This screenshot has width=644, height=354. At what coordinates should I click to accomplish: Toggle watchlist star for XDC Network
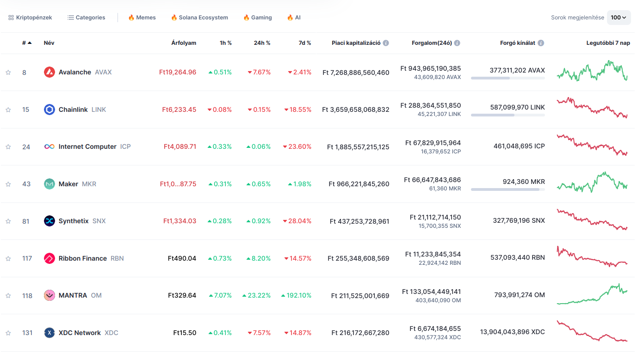[x=8, y=333]
